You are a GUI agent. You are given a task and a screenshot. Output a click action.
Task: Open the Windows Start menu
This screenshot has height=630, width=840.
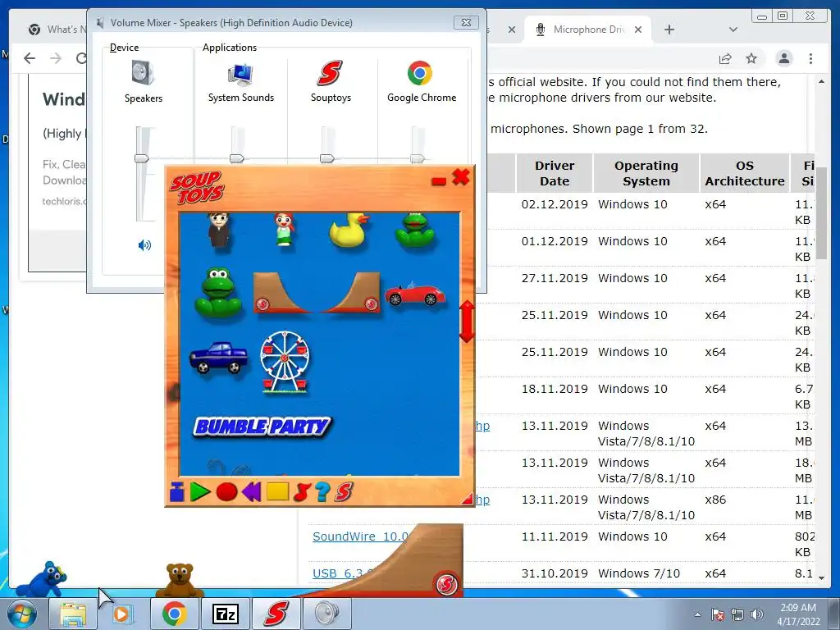[21, 614]
